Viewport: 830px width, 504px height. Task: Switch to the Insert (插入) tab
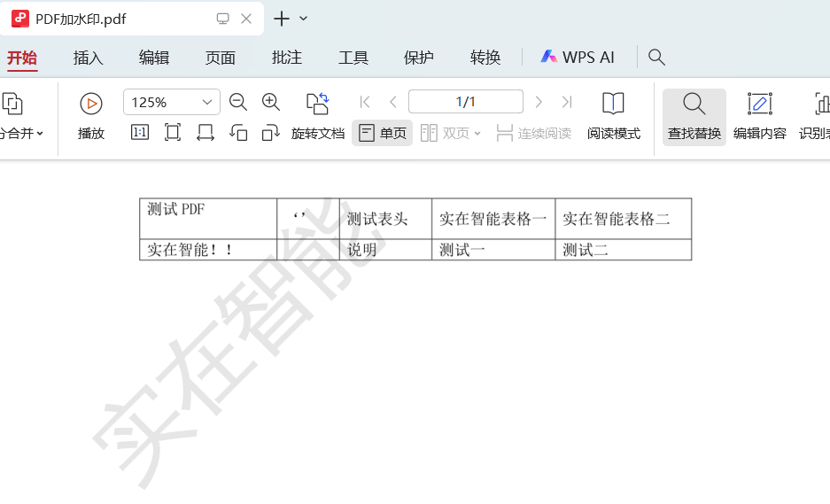88,58
